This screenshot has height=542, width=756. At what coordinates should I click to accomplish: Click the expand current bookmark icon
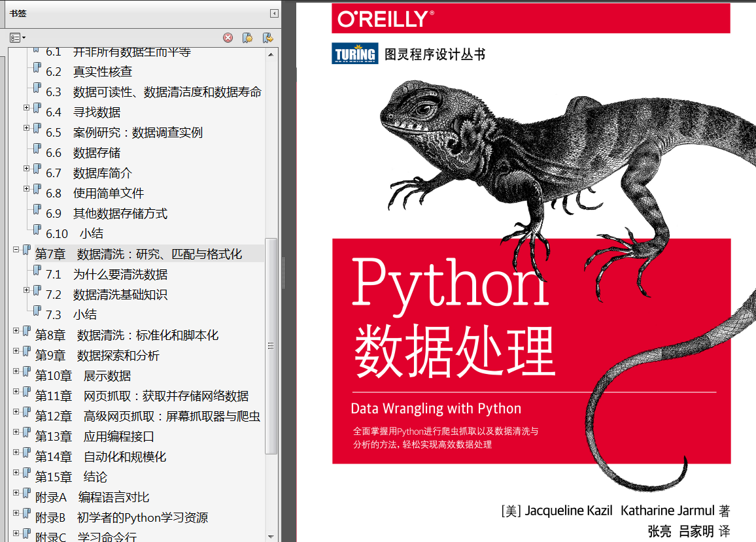(x=267, y=38)
